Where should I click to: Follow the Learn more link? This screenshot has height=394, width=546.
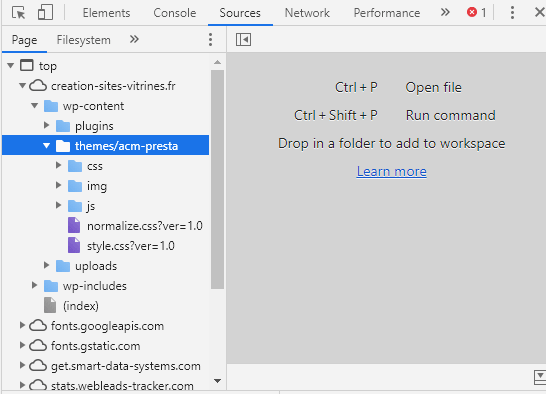coord(391,171)
